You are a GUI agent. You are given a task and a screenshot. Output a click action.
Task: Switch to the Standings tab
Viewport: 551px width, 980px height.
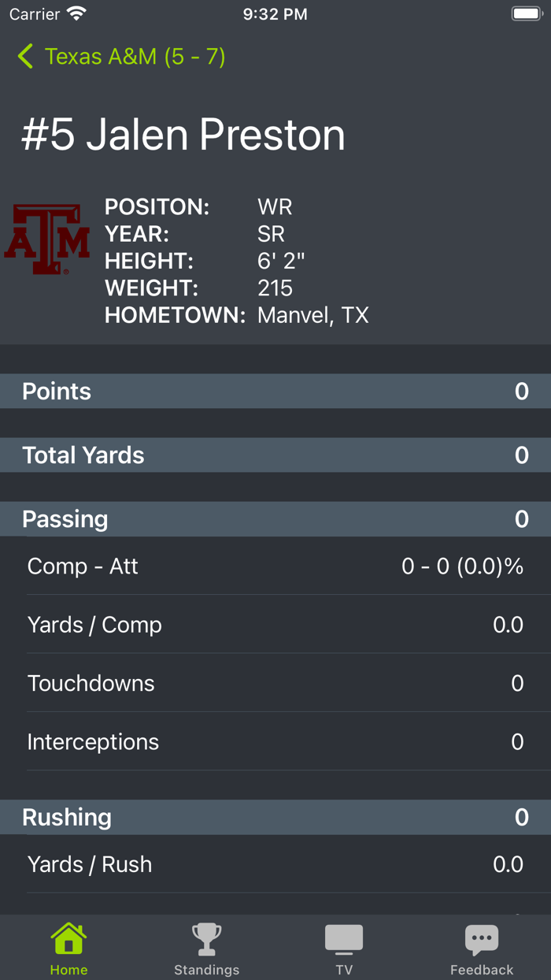(206, 948)
